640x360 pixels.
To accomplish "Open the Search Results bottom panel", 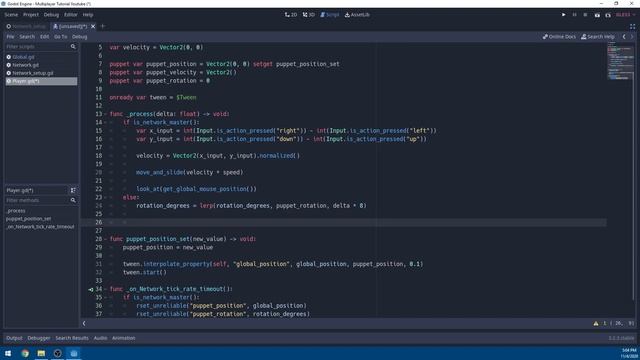I will tap(72, 338).
